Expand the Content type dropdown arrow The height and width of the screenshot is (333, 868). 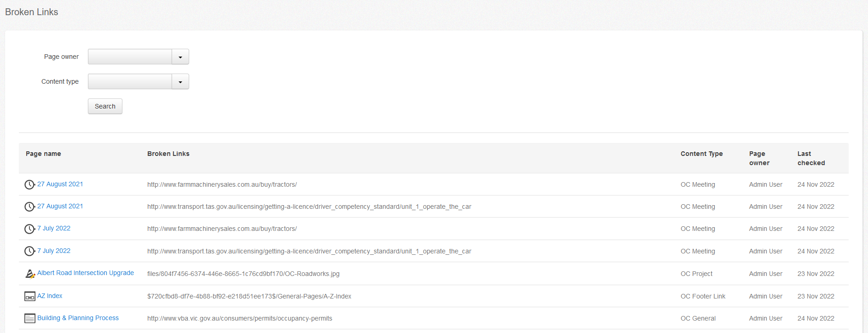(x=180, y=82)
